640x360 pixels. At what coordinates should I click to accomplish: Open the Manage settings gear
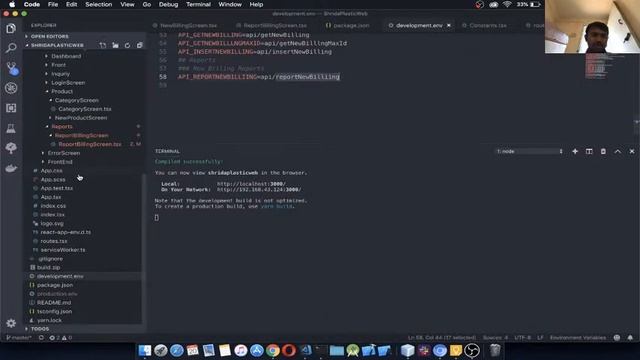coord(11,323)
